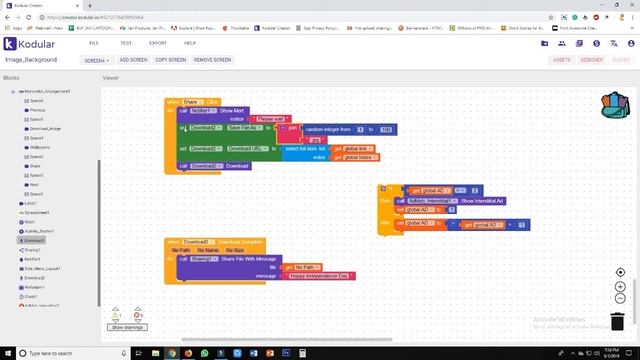The width and height of the screenshot is (640, 360).
Task: Open account profile icon in header
Action: [x=631, y=43]
